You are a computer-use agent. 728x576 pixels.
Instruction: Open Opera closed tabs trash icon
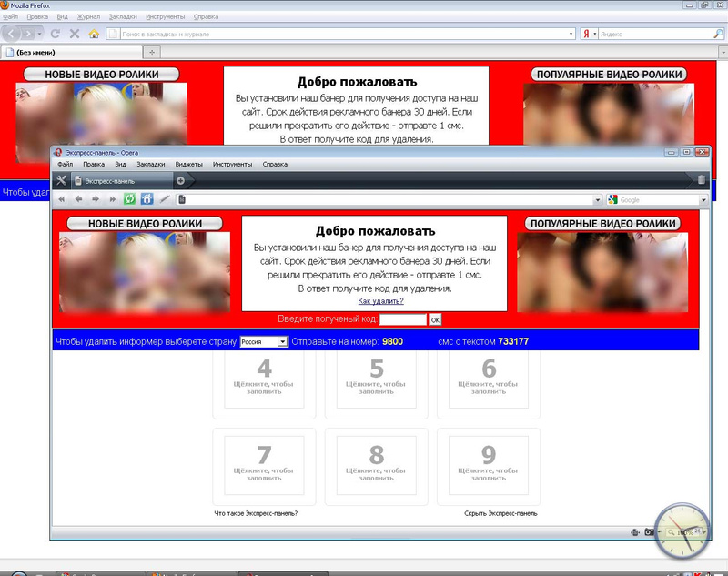[x=701, y=180]
